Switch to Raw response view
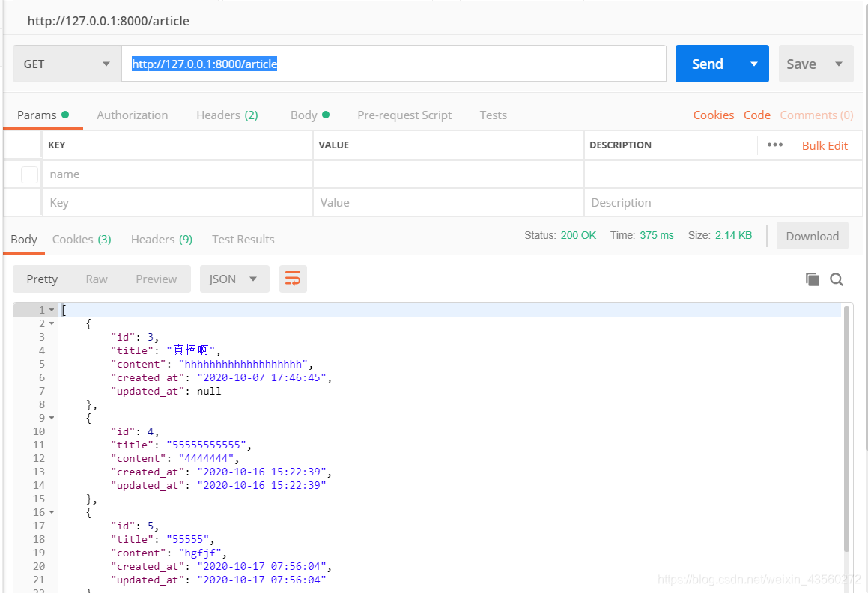Image resolution: width=868 pixels, height=593 pixels. (x=97, y=279)
